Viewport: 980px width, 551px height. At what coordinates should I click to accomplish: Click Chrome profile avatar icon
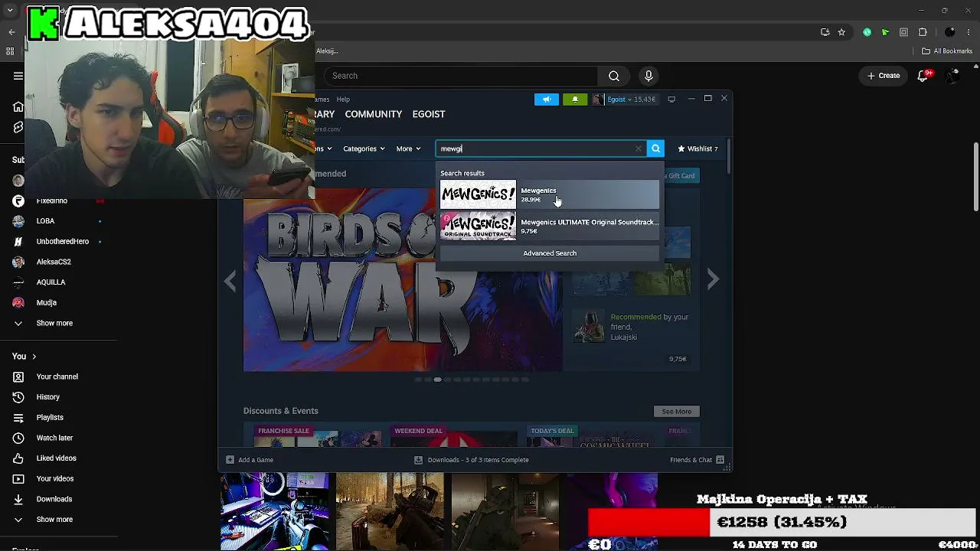(x=950, y=32)
